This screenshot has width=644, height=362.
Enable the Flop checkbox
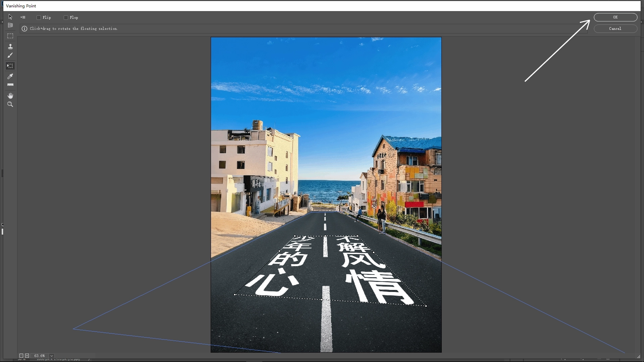point(66,17)
